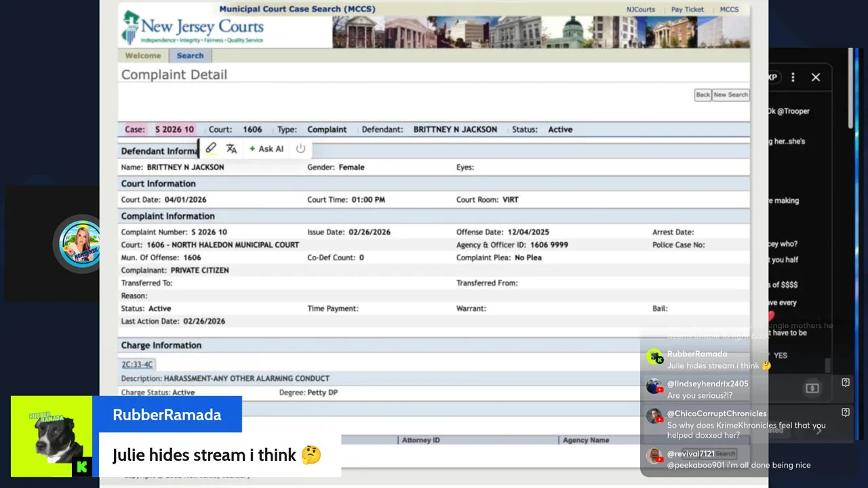Click charge description 'HARASSMENT-ANY OTHER ALARMING CONDUCT'

click(x=247, y=379)
